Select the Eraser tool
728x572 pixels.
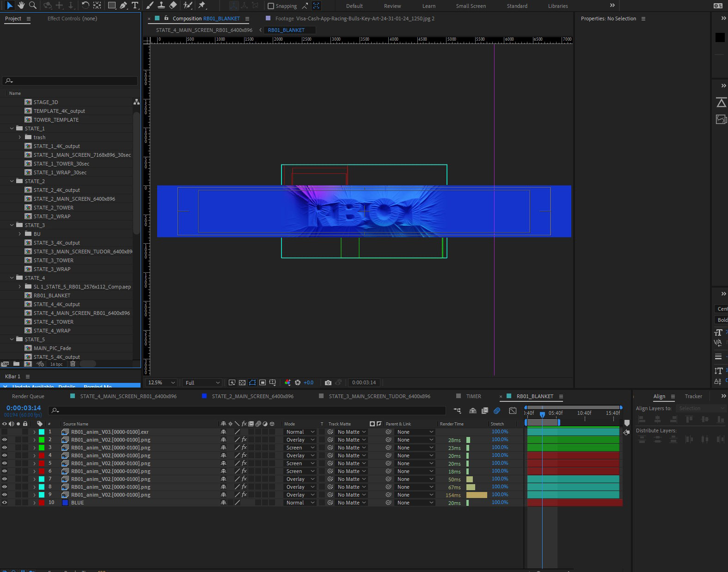(x=173, y=5)
